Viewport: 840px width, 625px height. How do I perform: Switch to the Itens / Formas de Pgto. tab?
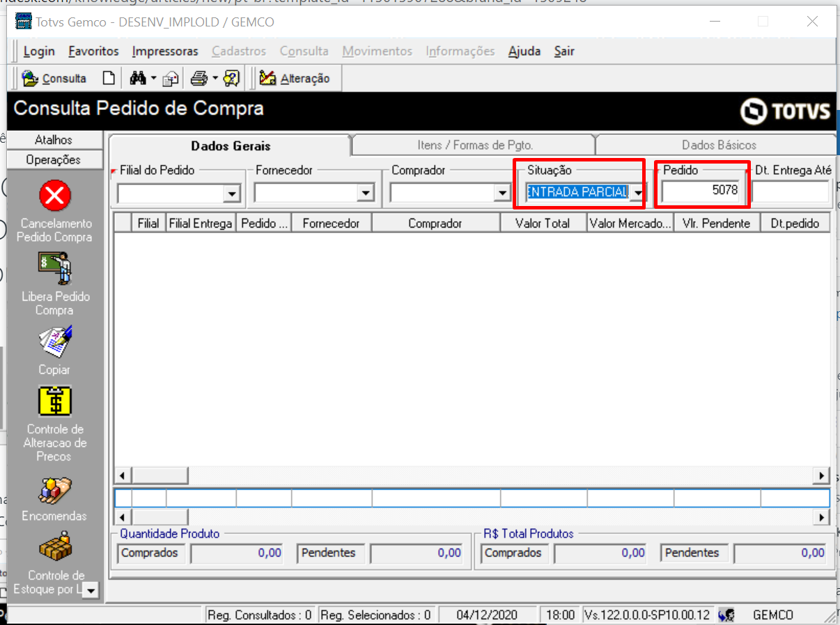click(x=473, y=145)
